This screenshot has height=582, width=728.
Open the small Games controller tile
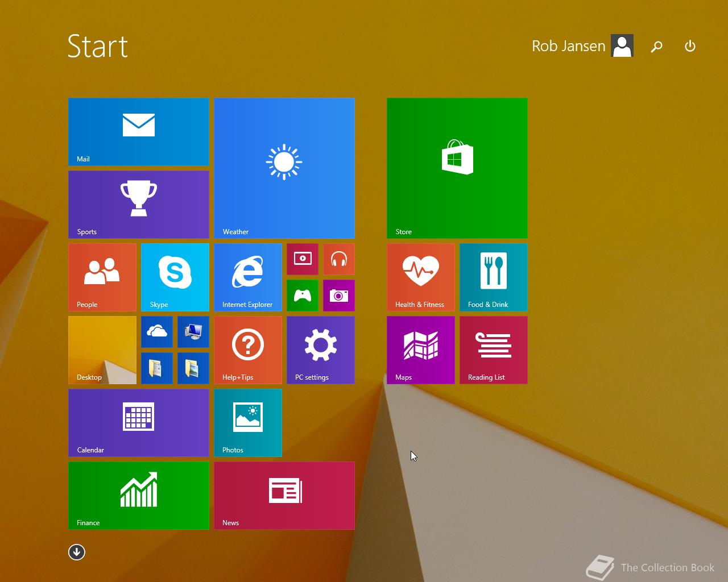tap(303, 296)
